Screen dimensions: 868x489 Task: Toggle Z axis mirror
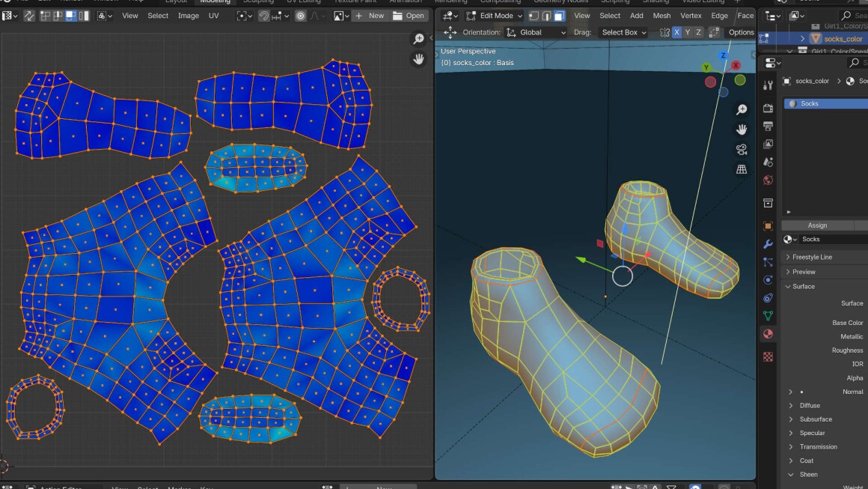699,33
